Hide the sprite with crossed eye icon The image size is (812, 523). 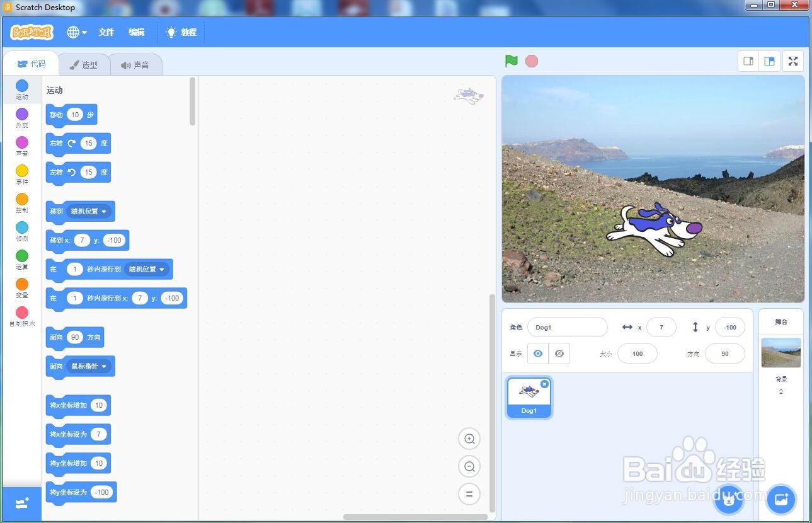point(559,353)
